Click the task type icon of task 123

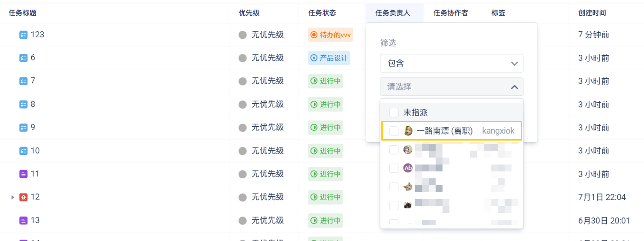pos(23,35)
